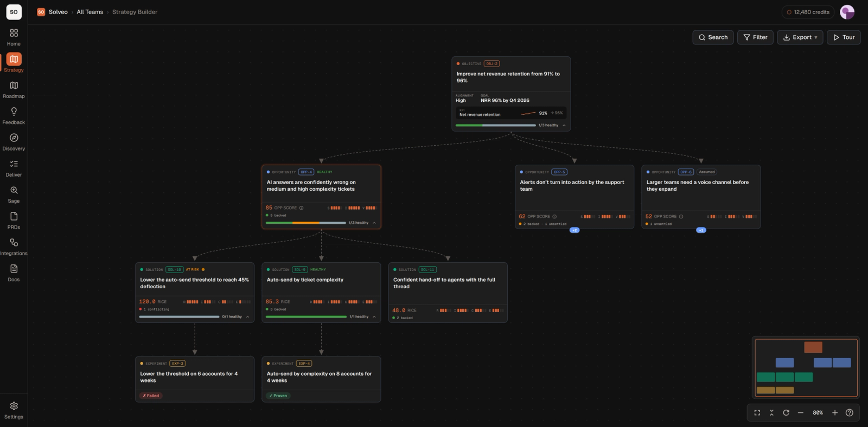Image resolution: width=868 pixels, height=427 pixels.
Task: Click the SOL-11 tag
Action: click(x=427, y=269)
